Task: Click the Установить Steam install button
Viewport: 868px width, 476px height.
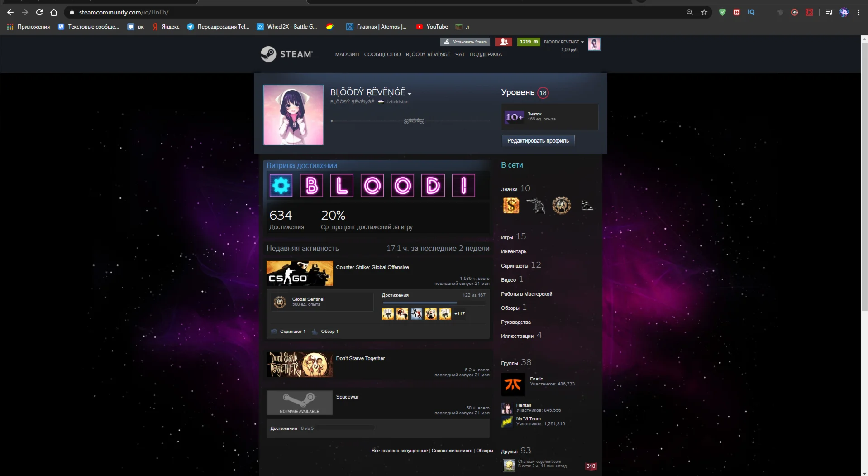Action: [466, 42]
